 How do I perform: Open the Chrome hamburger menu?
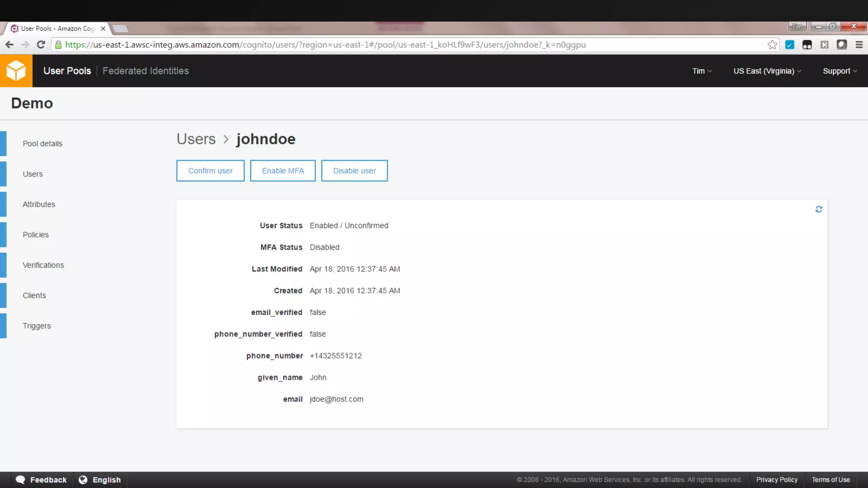click(859, 45)
